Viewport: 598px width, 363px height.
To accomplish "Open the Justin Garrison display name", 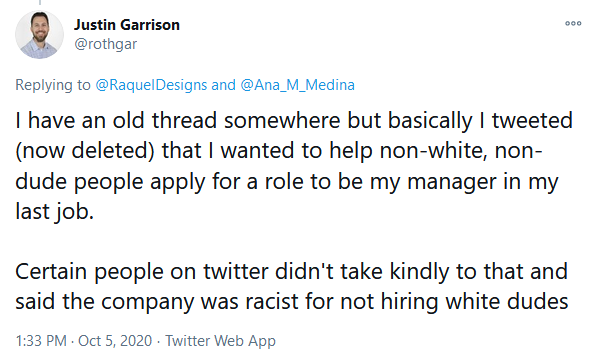I will [x=127, y=25].
